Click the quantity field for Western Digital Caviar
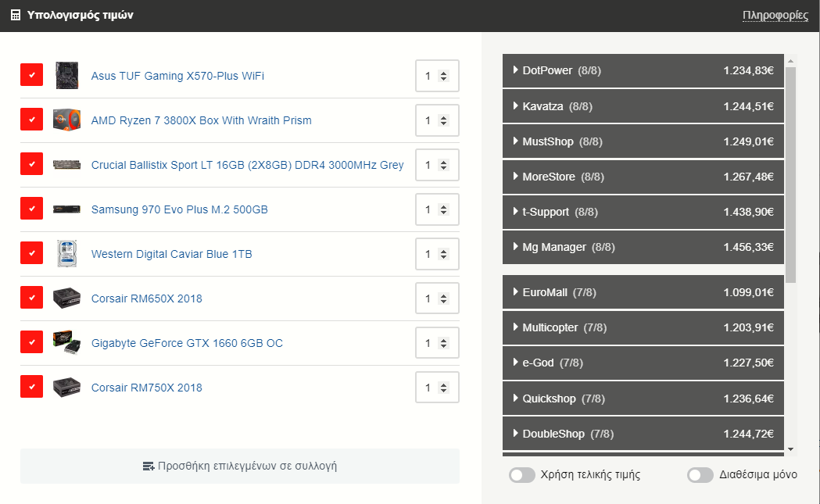820x504 pixels. point(437,254)
